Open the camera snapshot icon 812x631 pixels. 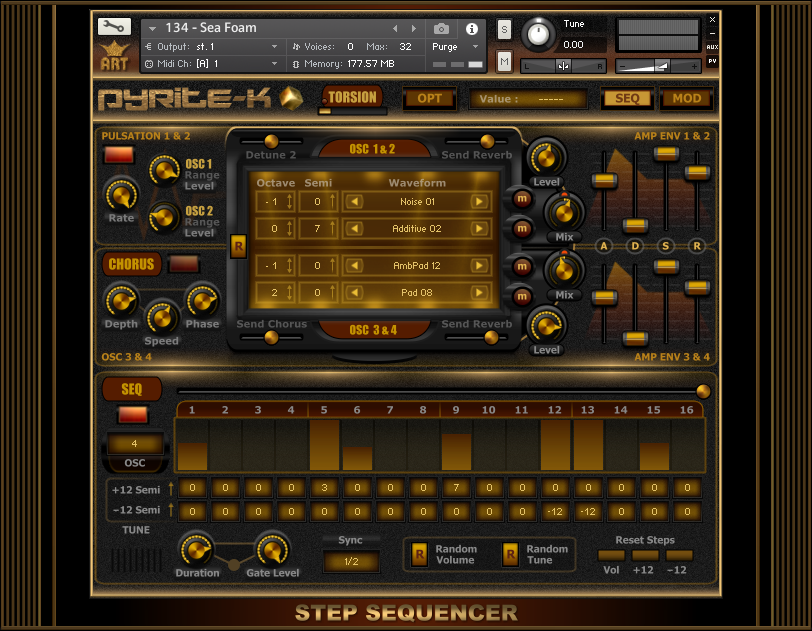[x=441, y=29]
